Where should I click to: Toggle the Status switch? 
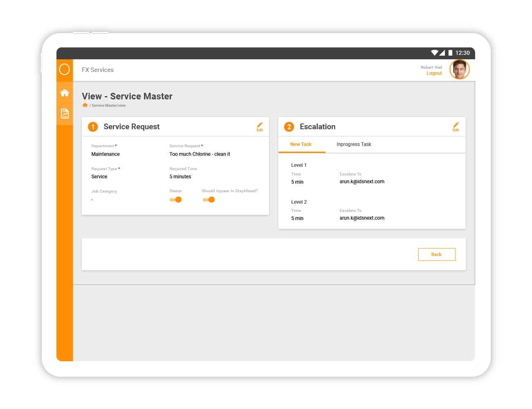click(x=175, y=200)
